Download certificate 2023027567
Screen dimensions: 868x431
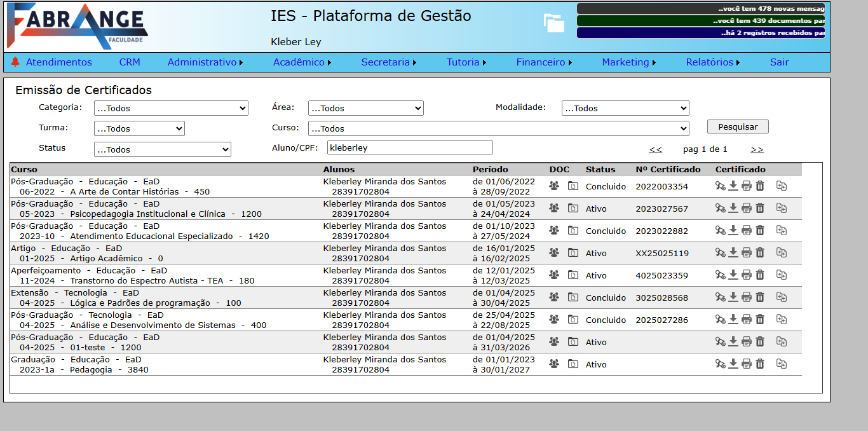point(733,209)
